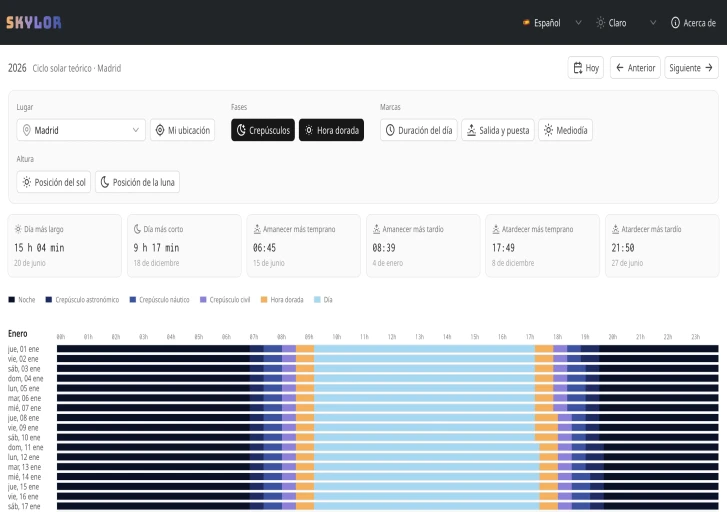Click the sunset icon on Atardecer más temprano
The image size is (727, 512).
pos(496,229)
